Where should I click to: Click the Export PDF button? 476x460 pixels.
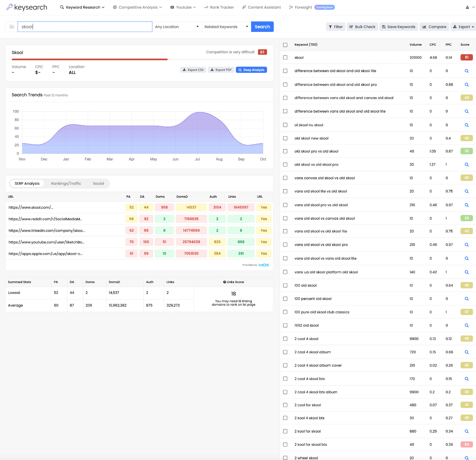point(221,70)
